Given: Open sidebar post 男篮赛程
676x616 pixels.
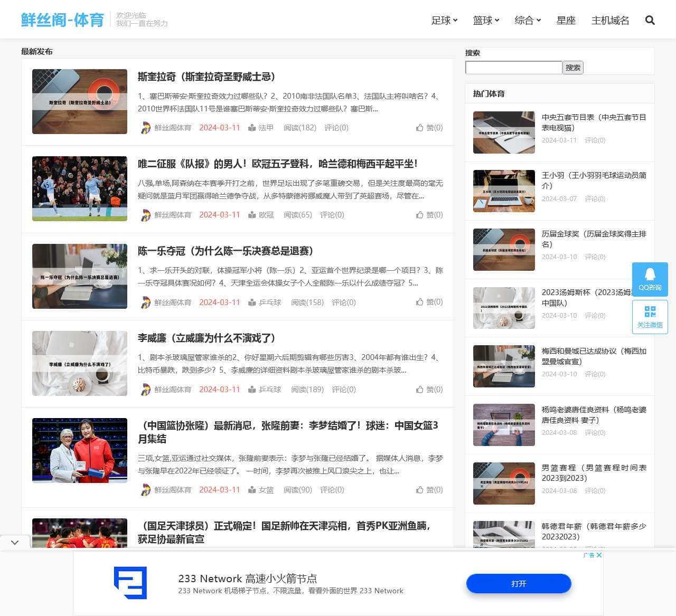Looking at the screenshot, I should (x=594, y=473).
